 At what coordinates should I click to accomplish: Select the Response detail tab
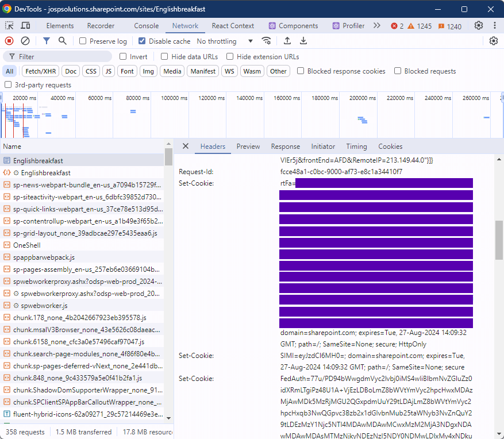286,146
